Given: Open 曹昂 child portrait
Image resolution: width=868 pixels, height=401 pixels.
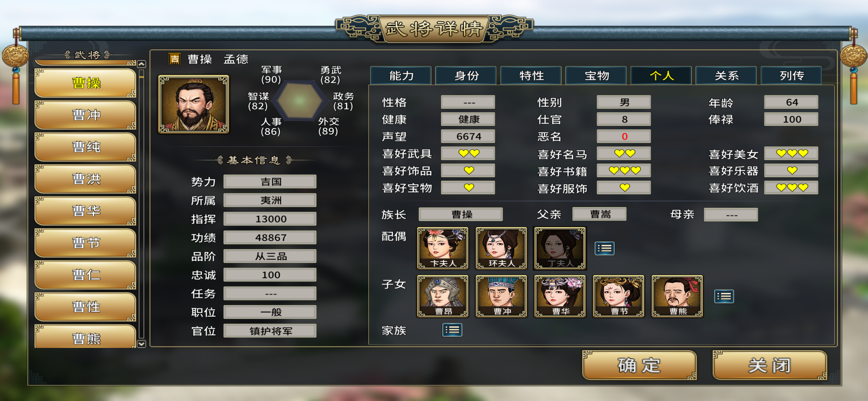Looking at the screenshot, I should coord(443,296).
